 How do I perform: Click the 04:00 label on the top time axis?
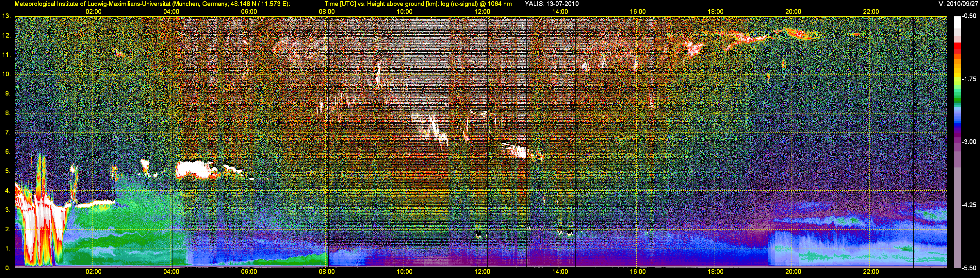click(171, 11)
